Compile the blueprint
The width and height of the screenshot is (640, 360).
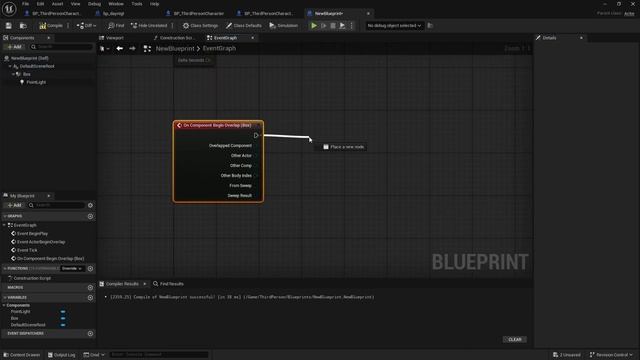click(x=51, y=26)
